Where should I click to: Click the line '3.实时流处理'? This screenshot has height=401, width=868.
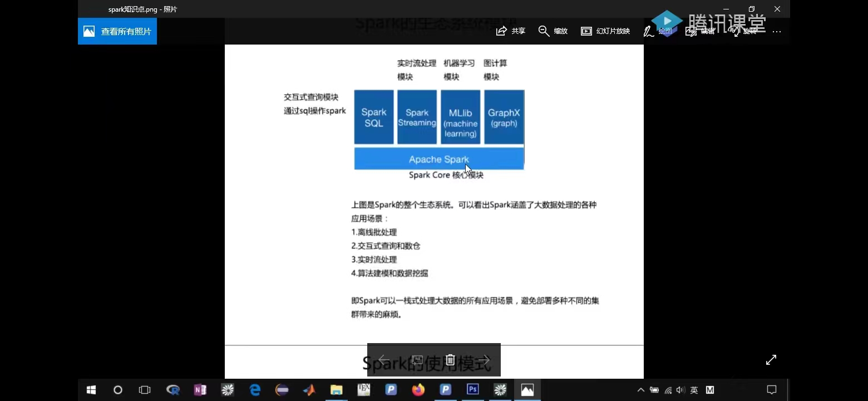pos(374,260)
